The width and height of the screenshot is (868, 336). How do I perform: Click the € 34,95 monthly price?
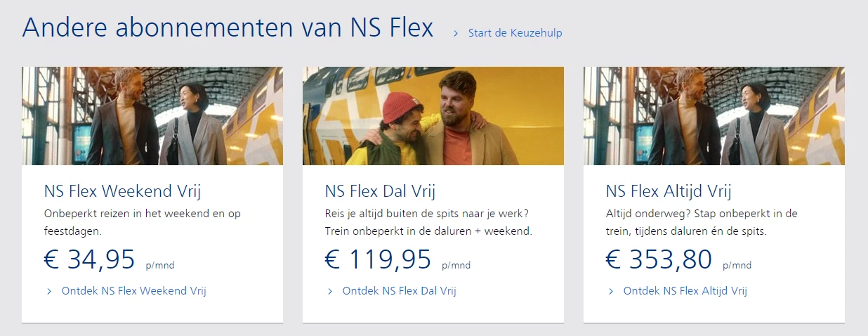pyautogui.click(x=89, y=259)
